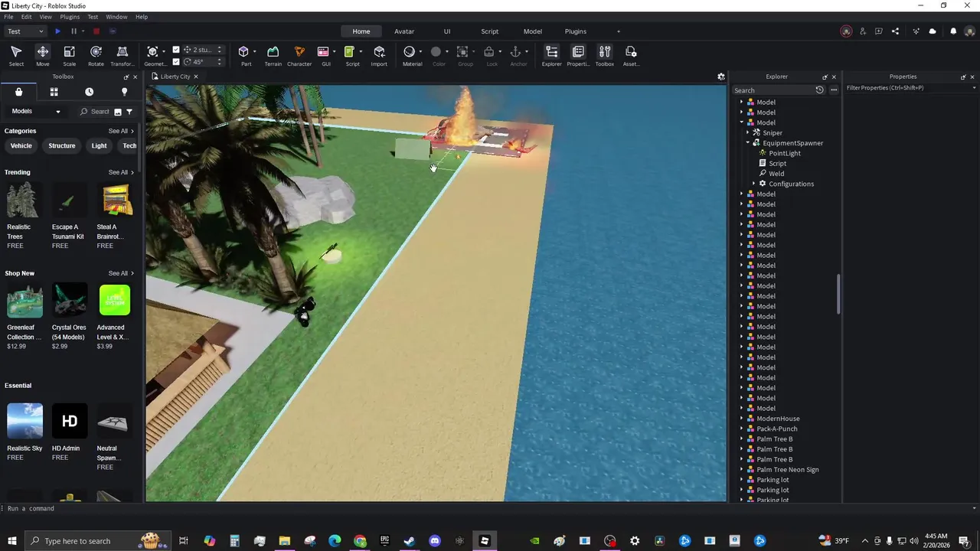This screenshot has height=551, width=980.
Task: Click See All next to Categories
Action: [121, 131]
